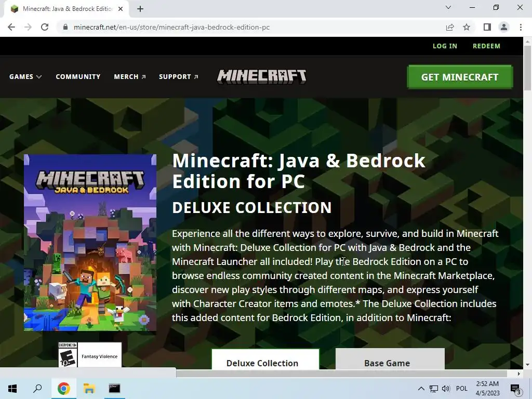Open the Windows Start menu

(12, 389)
